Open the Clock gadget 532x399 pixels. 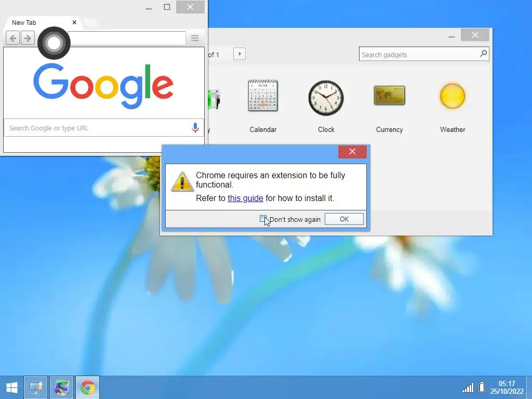click(x=326, y=98)
